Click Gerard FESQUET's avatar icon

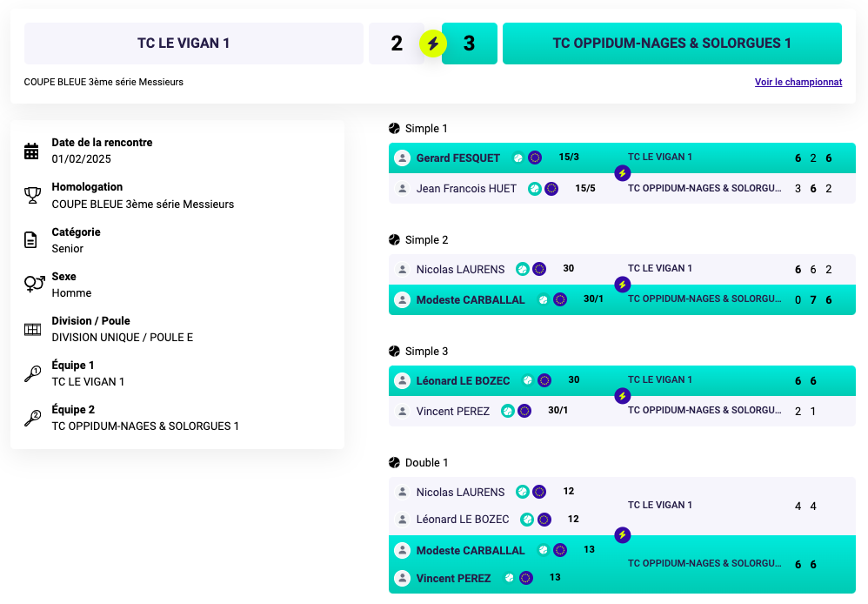pyautogui.click(x=402, y=158)
